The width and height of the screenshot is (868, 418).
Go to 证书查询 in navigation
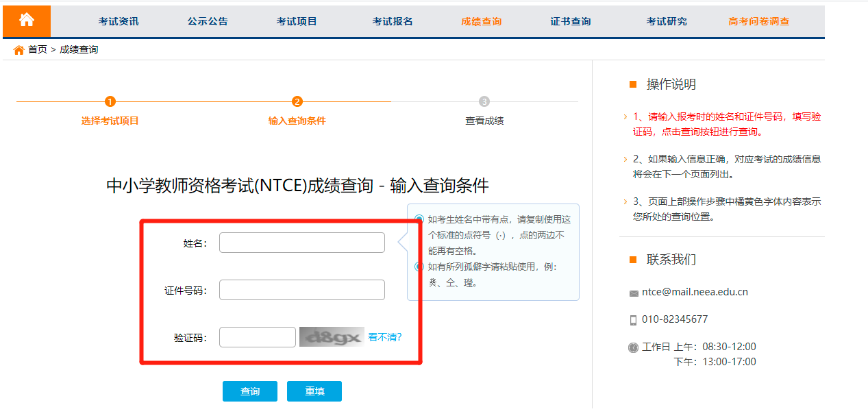point(571,21)
